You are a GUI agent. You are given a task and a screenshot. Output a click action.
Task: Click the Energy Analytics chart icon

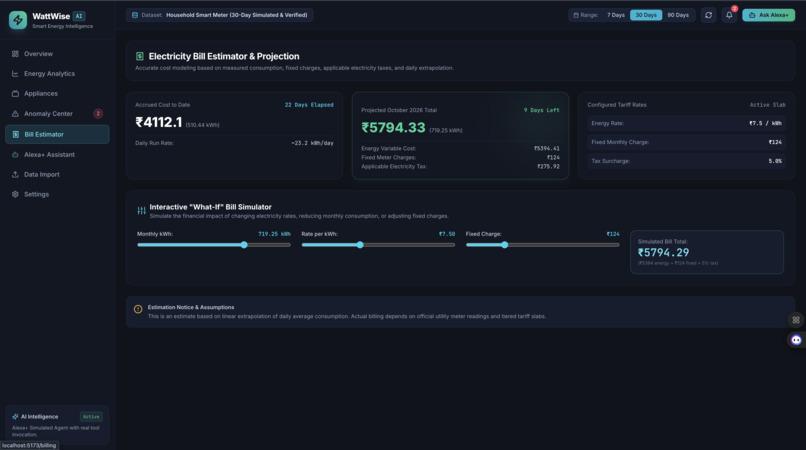pyautogui.click(x=15, y=74)
